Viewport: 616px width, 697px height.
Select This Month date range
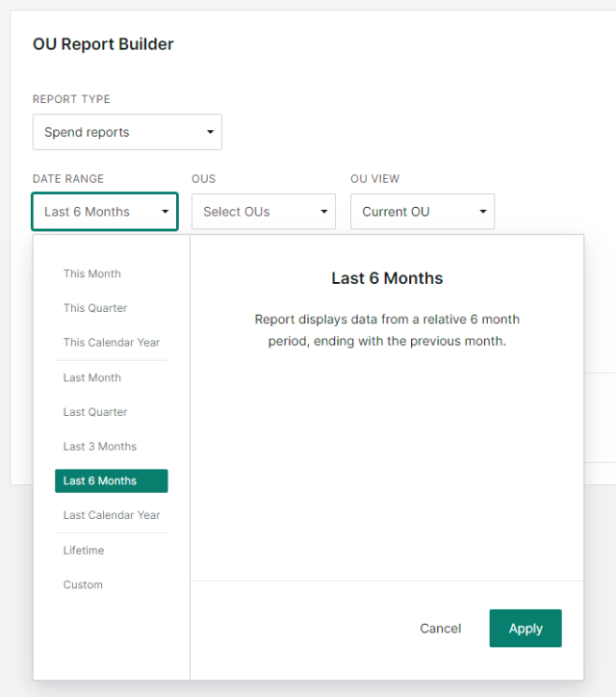92,273
